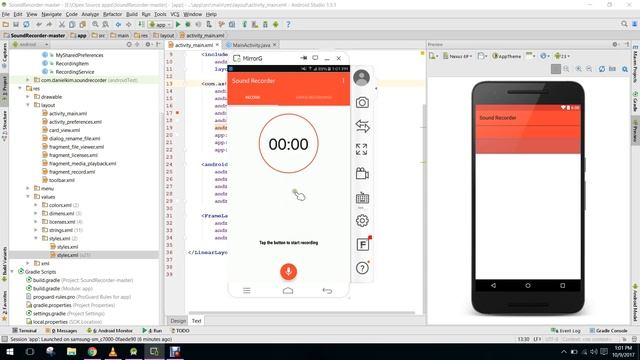Click MirrorGo video record camera icon
The image size is (640, 360).
(x=362, y=173)
